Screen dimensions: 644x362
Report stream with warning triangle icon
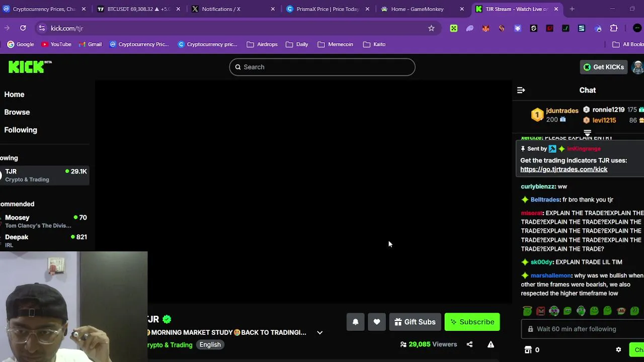491,344
